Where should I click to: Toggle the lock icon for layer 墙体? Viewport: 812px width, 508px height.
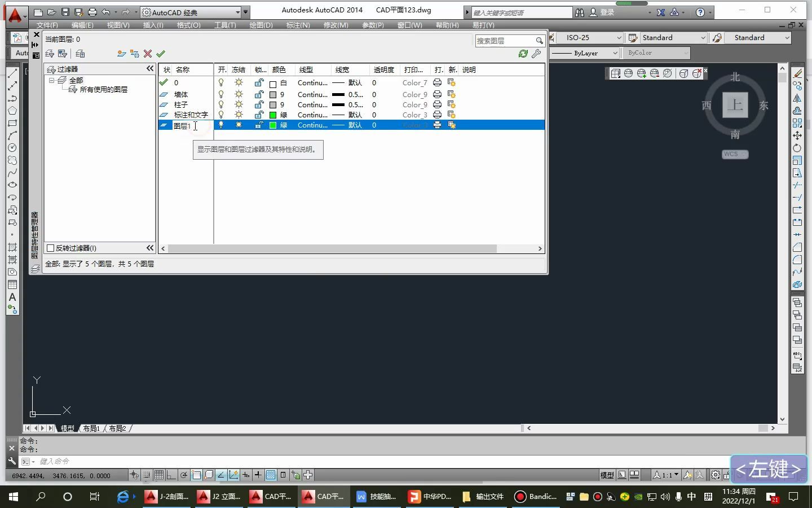[x=259, y=94]
